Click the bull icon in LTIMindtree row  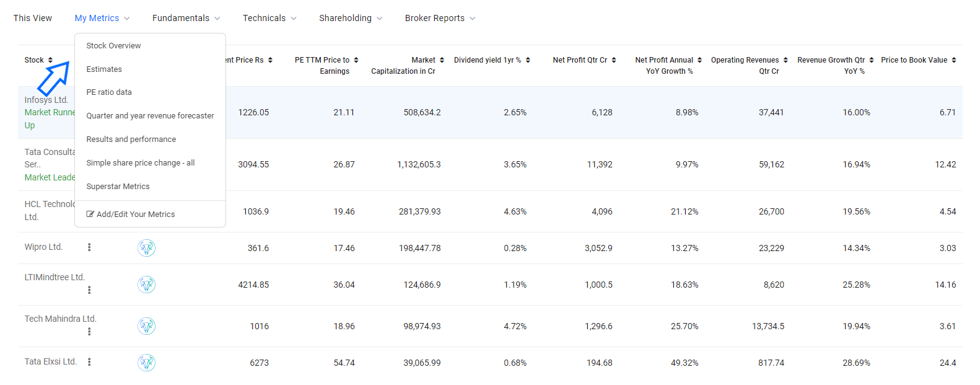tap(146, 285)
